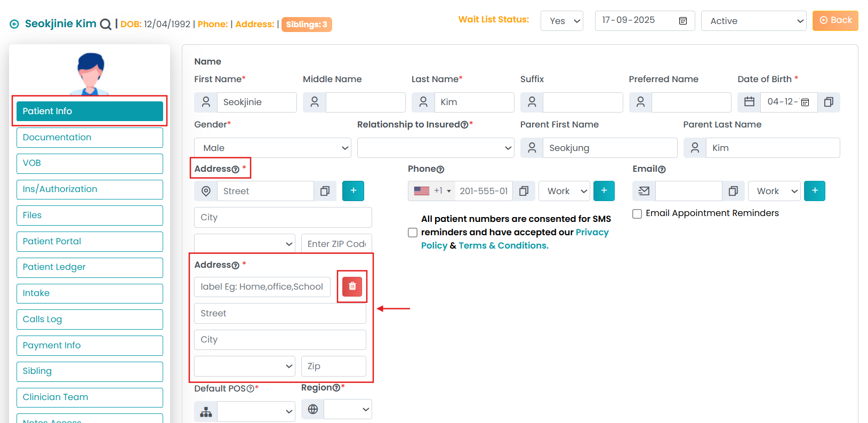This screenshot has width=868, height=423.
Task: Enable Email Appointment Reminders checkbox
Action: click(x=637, y=214)
